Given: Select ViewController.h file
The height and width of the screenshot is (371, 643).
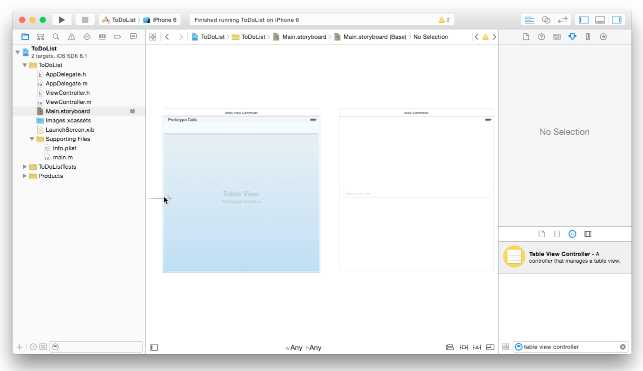Looking at the screenshot, I should 67,93.
